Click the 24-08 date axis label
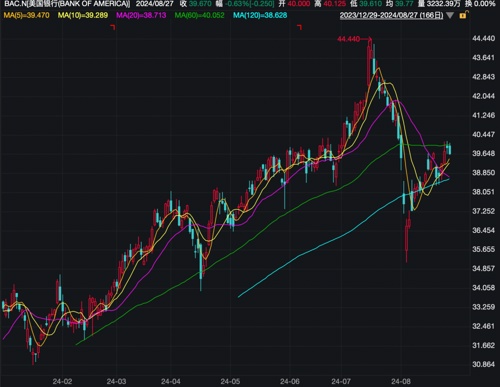 [401, 381]
